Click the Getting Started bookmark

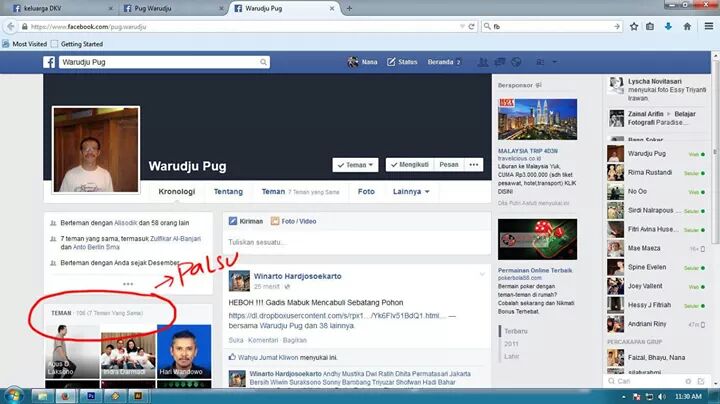[x=77, y=44]
